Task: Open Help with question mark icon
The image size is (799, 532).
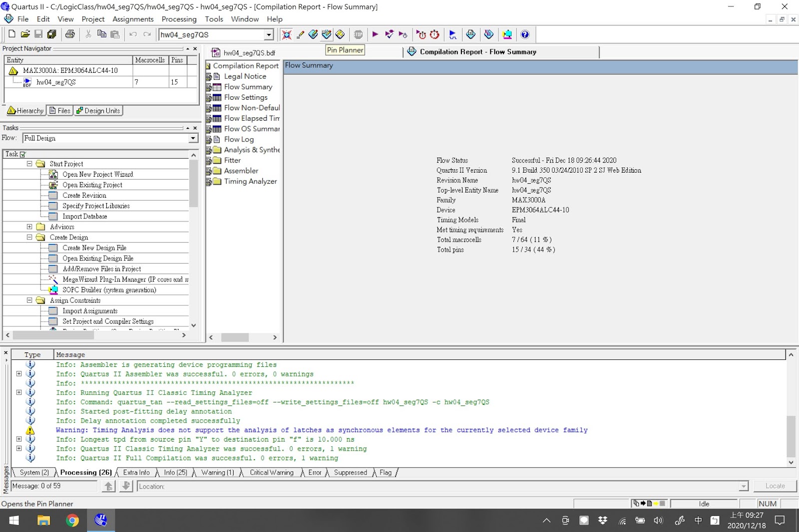Action: coord(525,34)
